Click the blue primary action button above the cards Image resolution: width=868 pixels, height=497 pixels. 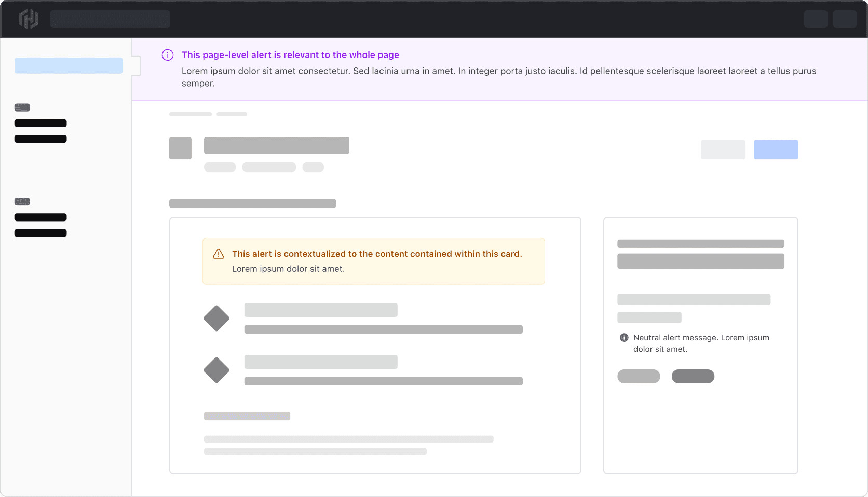[x=776, y=149]
